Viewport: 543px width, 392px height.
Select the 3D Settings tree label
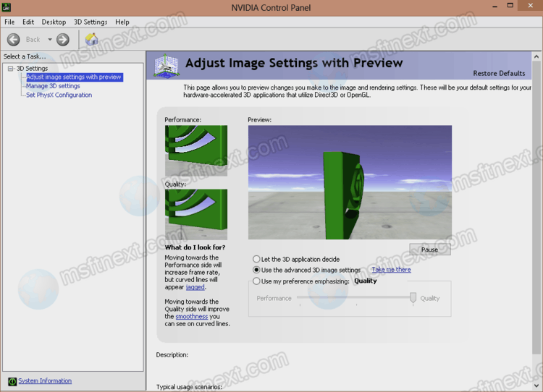[x=32, y=69]
